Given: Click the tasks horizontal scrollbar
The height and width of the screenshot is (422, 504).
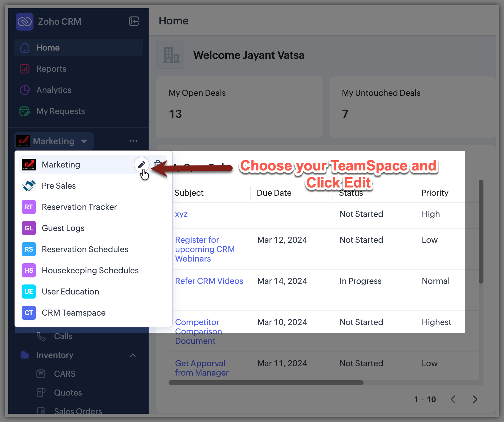Looking at the screenshot, I should coord(266,383).
